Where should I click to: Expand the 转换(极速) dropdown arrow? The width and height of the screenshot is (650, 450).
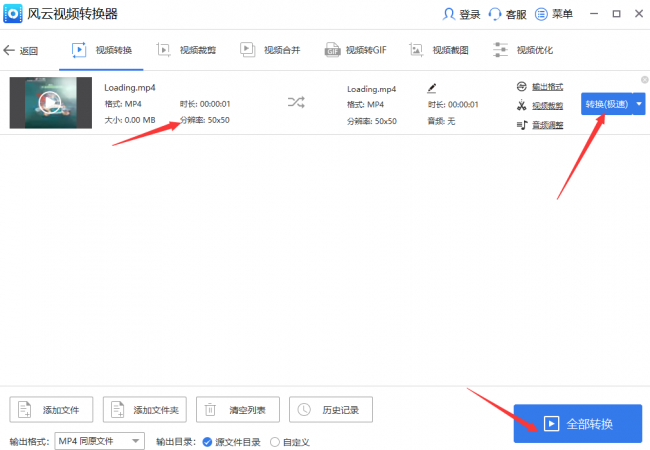[x=639, y=104]
